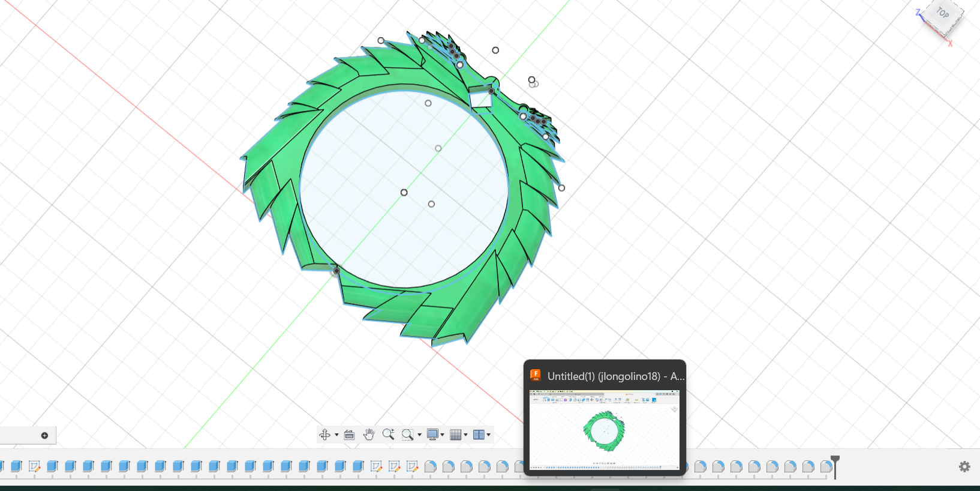Select the Zoom magnifier with plus/minus
980x491 pixels.
pos(388,435)
